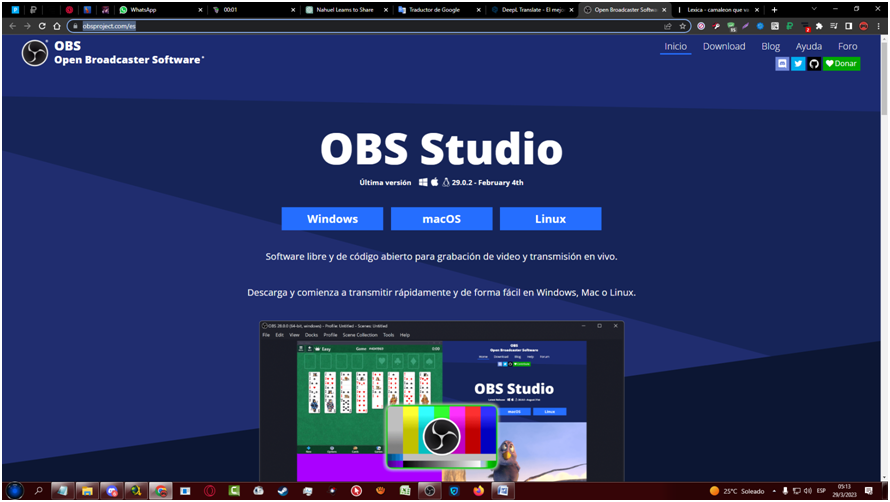Image resolution: width=890 pixels, height=502 pixels.
Task: Open the OBS Twitter icon link
Action: point(798,64)
